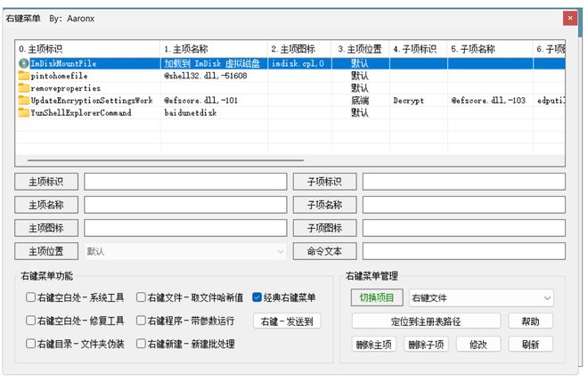
Task: Click the @efscore.dll,-103 cell
Action: 488,100
